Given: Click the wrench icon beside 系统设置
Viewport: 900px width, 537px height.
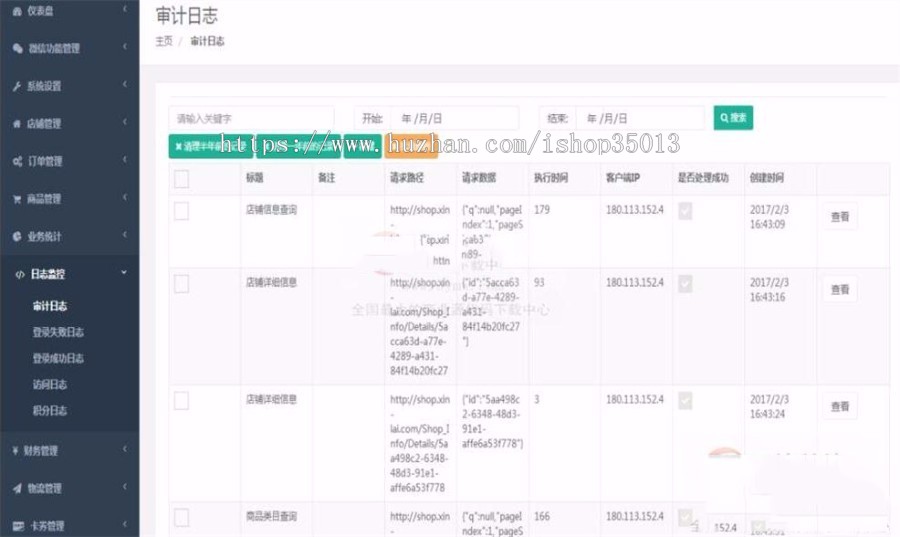Looking at the screenshot, I should click(x=17, y=87).
